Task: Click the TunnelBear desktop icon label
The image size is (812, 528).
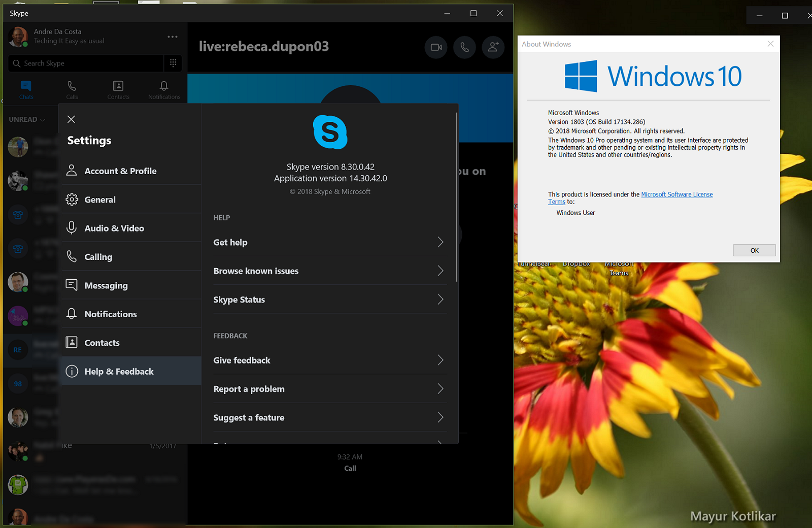Action: (534, 264)
